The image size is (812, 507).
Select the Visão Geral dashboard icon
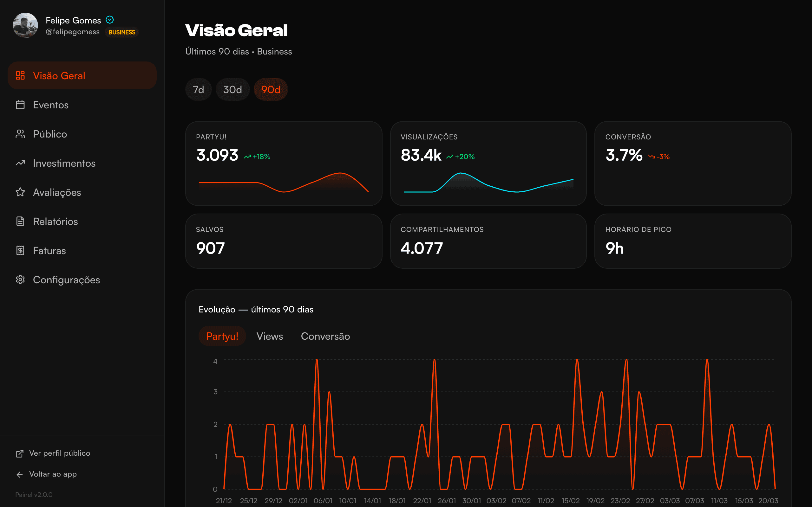point(20,75)
